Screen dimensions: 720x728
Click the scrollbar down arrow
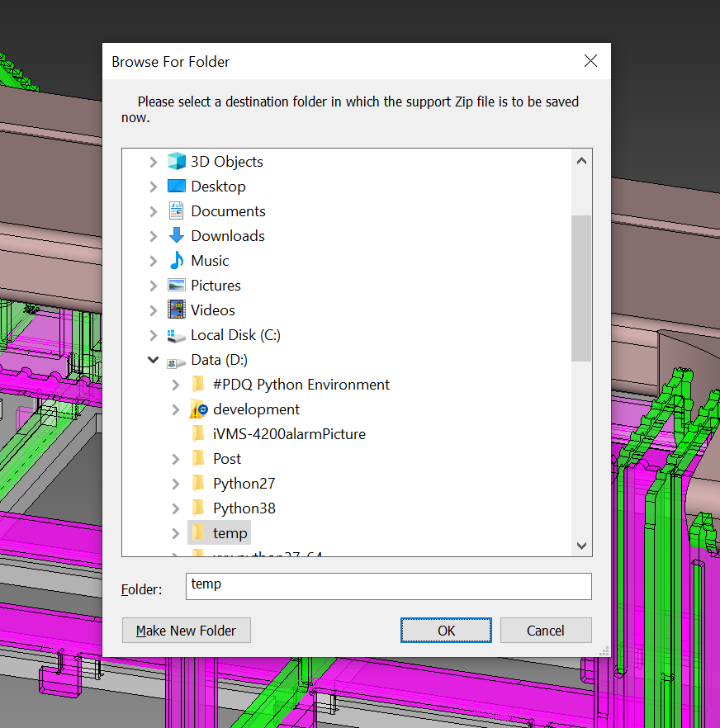point(581,546)
